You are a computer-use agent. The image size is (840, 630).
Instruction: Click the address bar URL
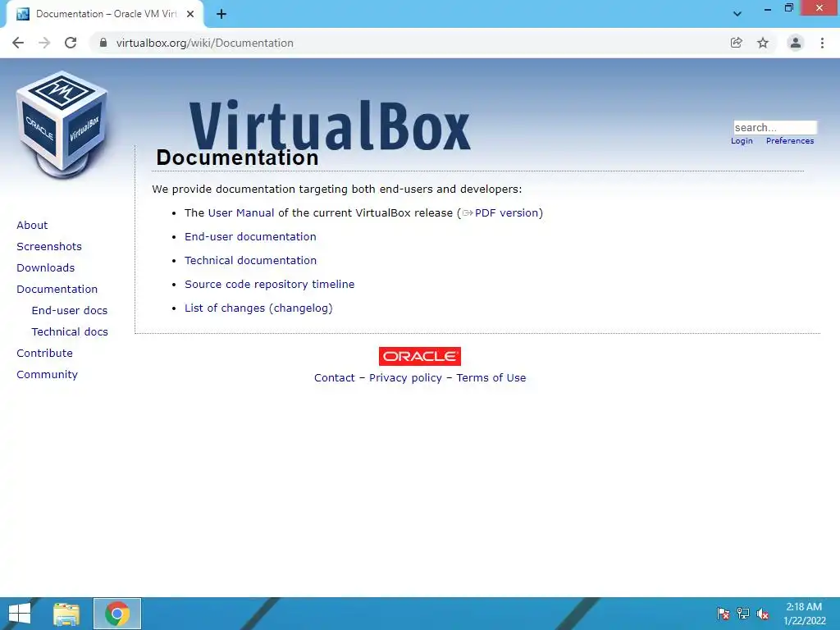[x=204, y=43]
